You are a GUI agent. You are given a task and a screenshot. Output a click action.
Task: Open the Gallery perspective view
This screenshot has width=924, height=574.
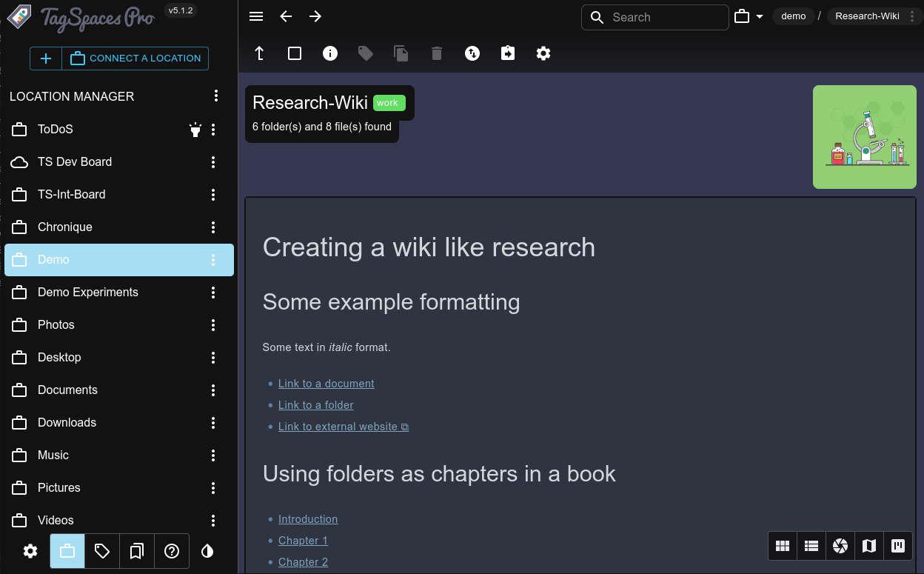click(840, 547)
